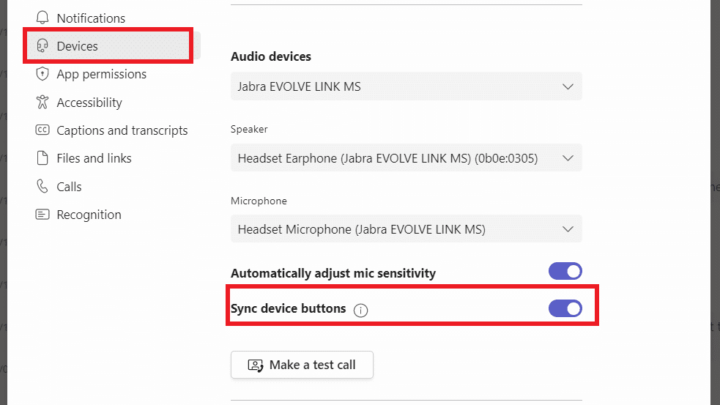Screen dimensions: 720x405
Task: Select Accessibility in settings menu
Action: point(89,102)
